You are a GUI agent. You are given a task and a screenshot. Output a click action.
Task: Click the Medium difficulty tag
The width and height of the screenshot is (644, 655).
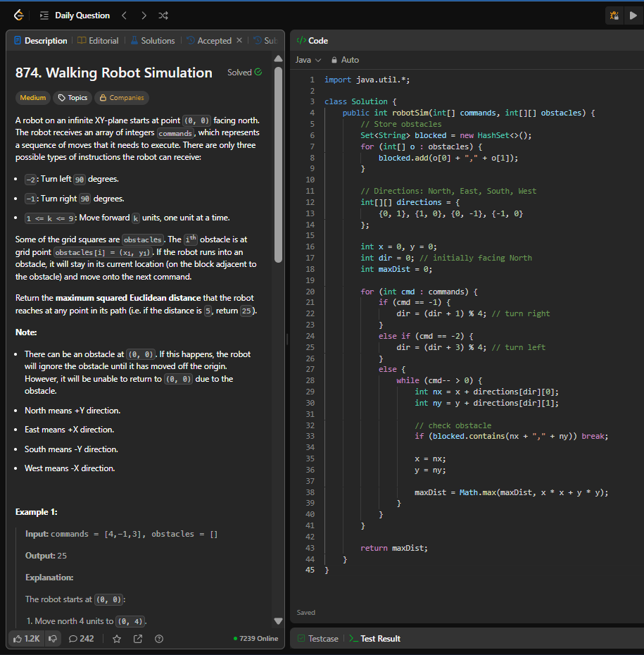tap(33, 98)
